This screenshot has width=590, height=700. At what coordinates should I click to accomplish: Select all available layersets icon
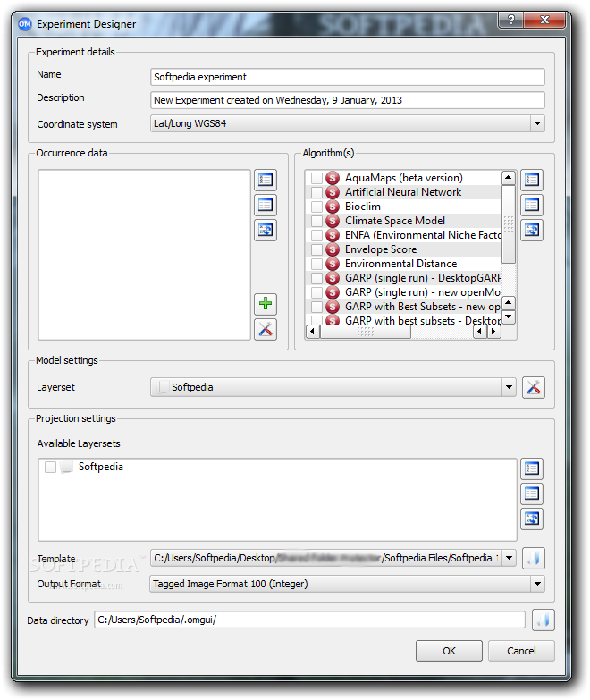pyautogui.click(x=532, y=468)
